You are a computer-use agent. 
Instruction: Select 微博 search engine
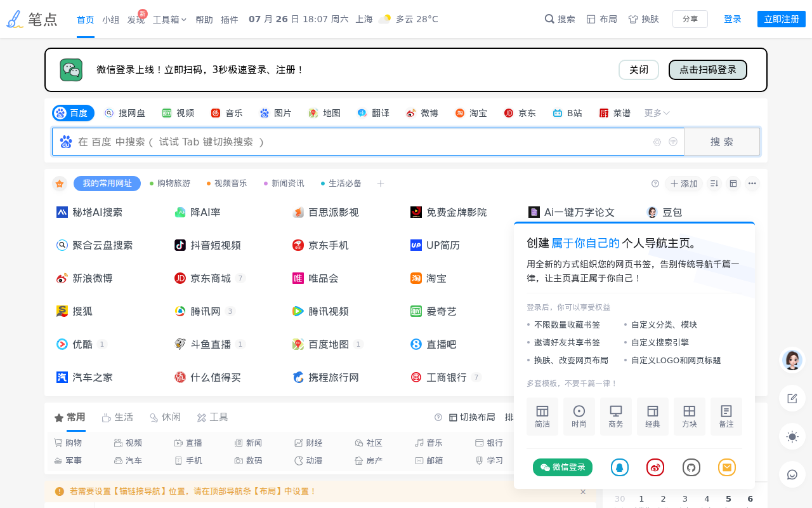pos(422,113)
